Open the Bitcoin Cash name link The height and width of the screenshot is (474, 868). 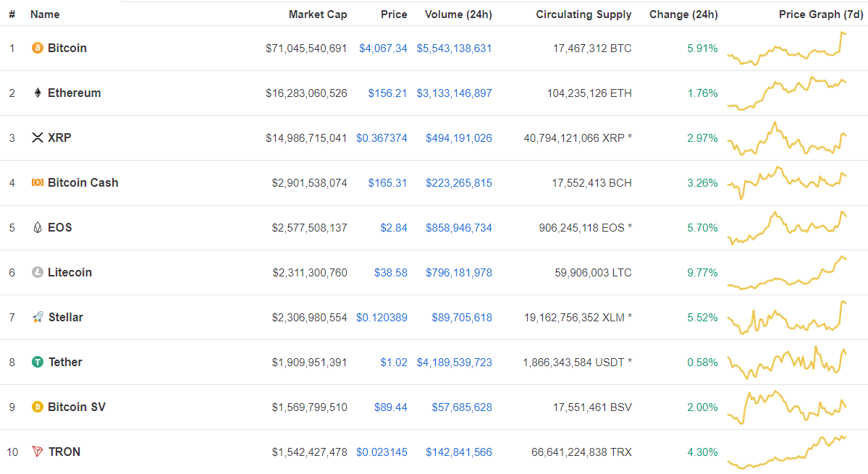[83, 182]
